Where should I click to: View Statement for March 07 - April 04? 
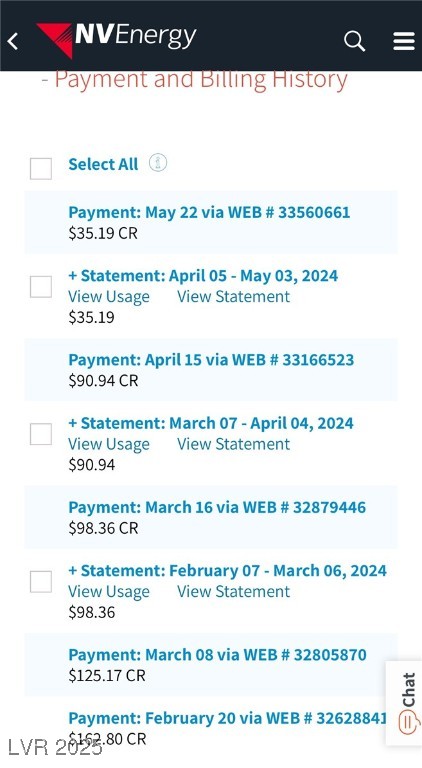pyautogui.click(x=234, y=444)
